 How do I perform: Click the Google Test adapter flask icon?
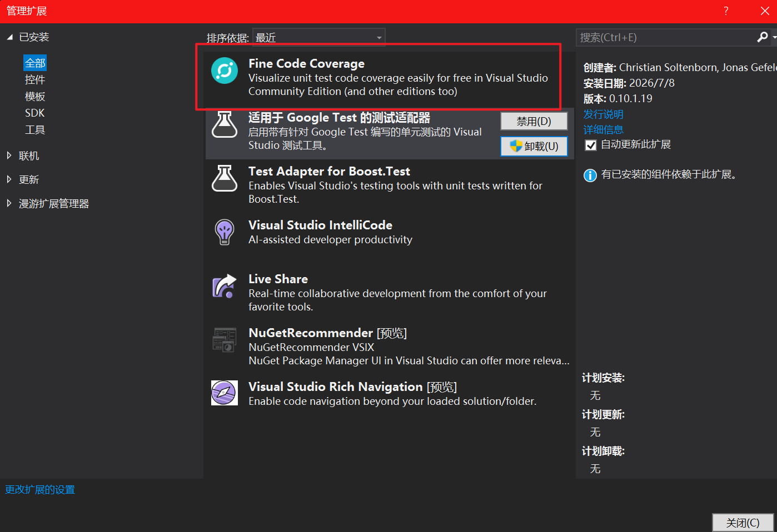(225, 124)
